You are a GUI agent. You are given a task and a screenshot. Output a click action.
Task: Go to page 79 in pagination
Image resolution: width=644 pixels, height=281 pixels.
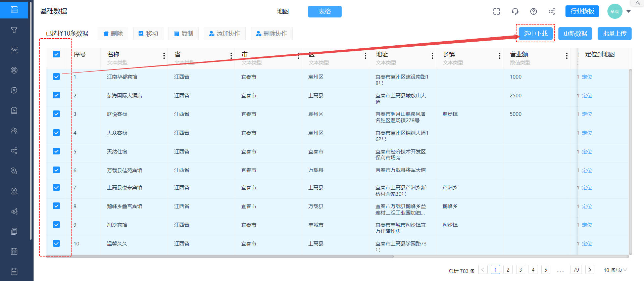pyautogui.click(x=576, y=270)
